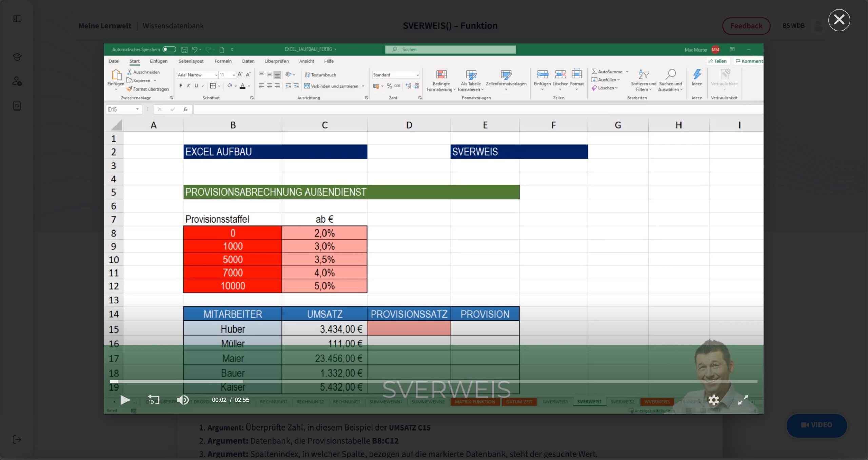The width and height of the screenshot is (868, 460).
Task: Expand the Arial Narrow font dropdown
Action: pos(216,75)
